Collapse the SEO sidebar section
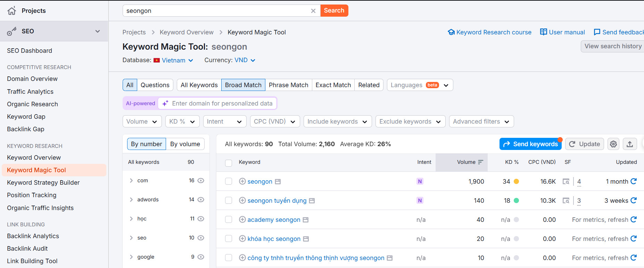Image resolution: width=644 pixels, height=268 pixels. (x=98, y=31)
